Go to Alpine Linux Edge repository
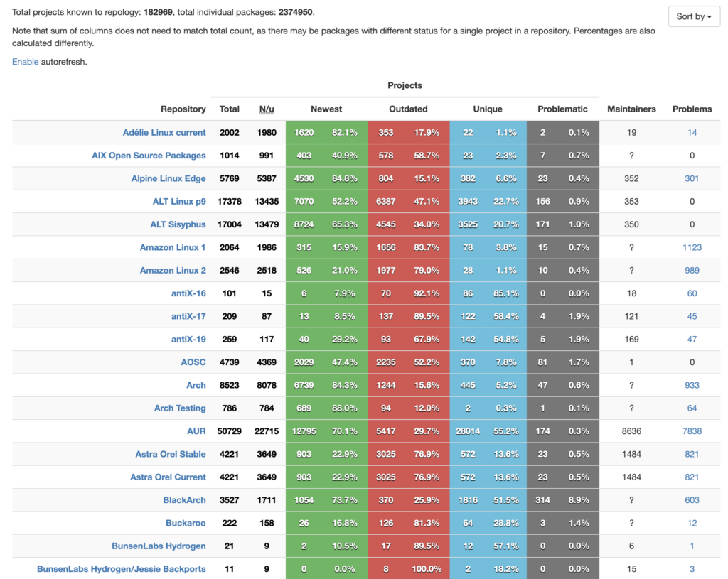This screenshot has height=579, width=728. click(168, 178)
